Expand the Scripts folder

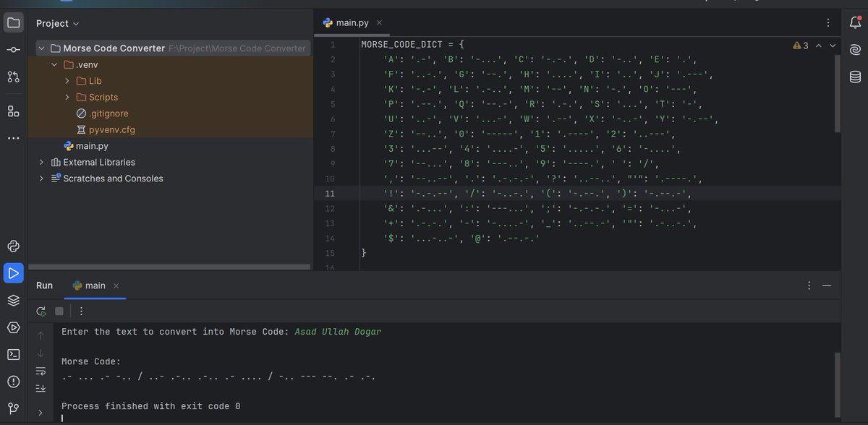point(67,97)
